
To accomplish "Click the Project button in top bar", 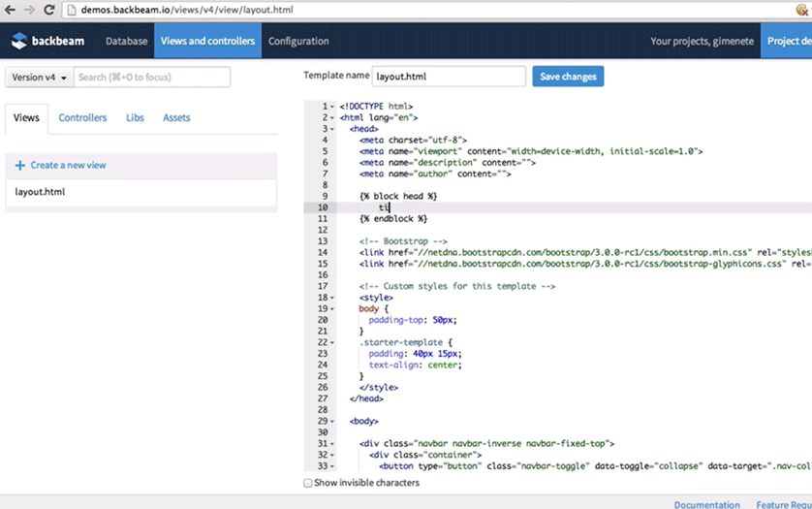I will pos(786,41).
